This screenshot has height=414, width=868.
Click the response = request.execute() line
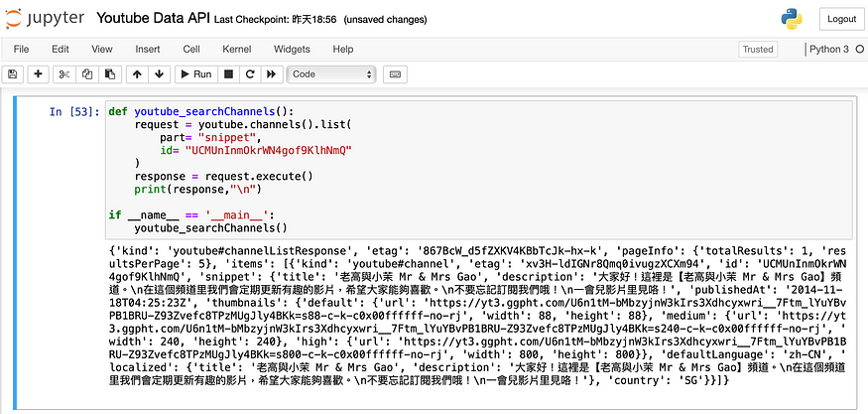[223, 177]
